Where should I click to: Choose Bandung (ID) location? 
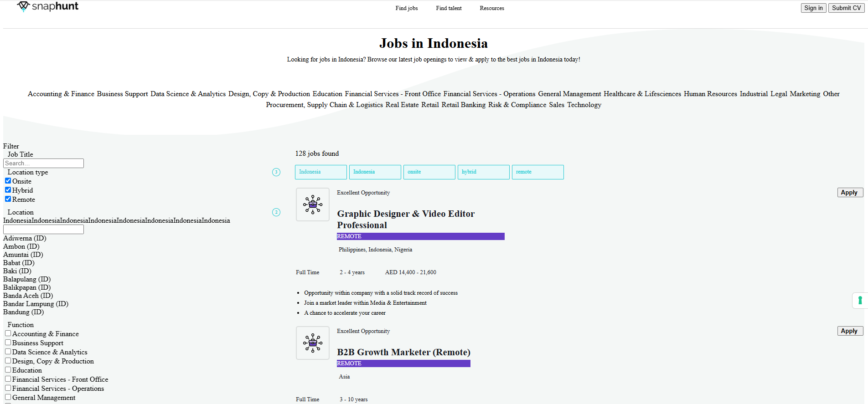click(x=24, y=312)
